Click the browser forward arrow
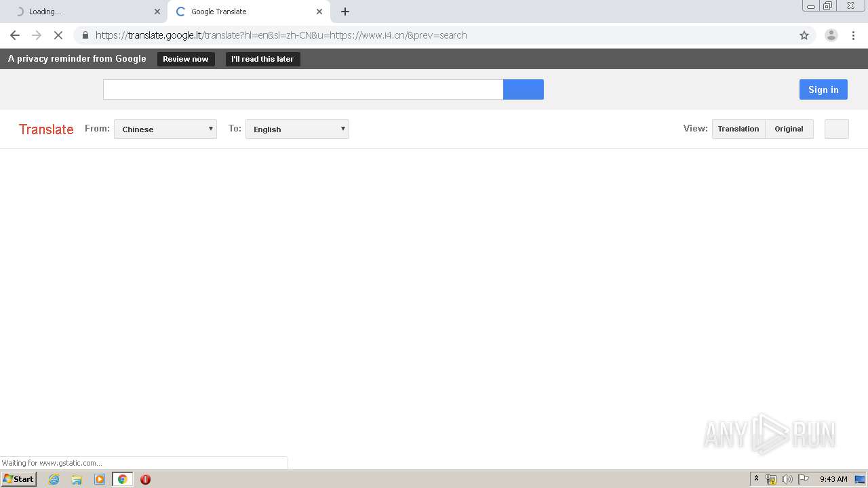 pos(37,35)
